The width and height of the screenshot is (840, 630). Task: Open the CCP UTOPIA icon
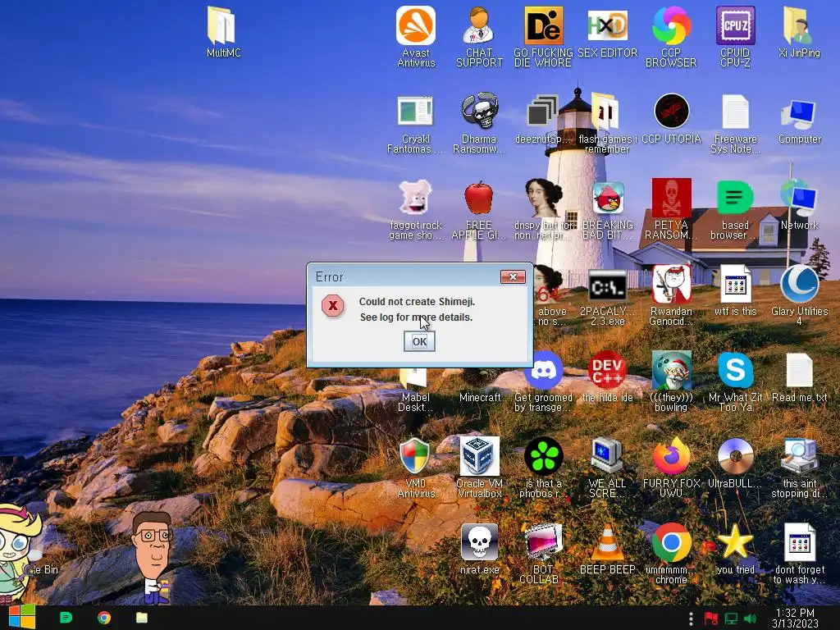(x=671, y=112)
